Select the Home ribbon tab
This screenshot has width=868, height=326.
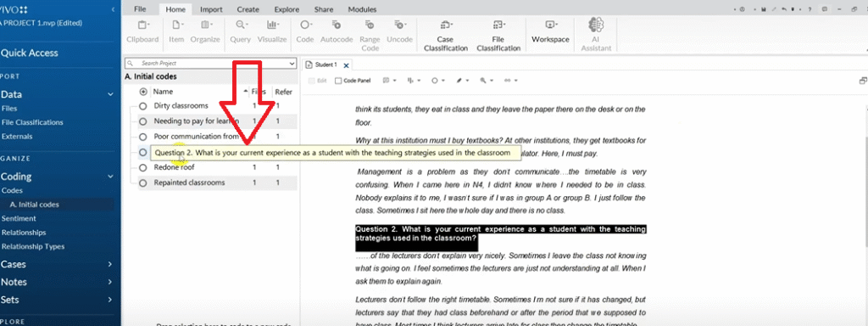pos(175,9)
